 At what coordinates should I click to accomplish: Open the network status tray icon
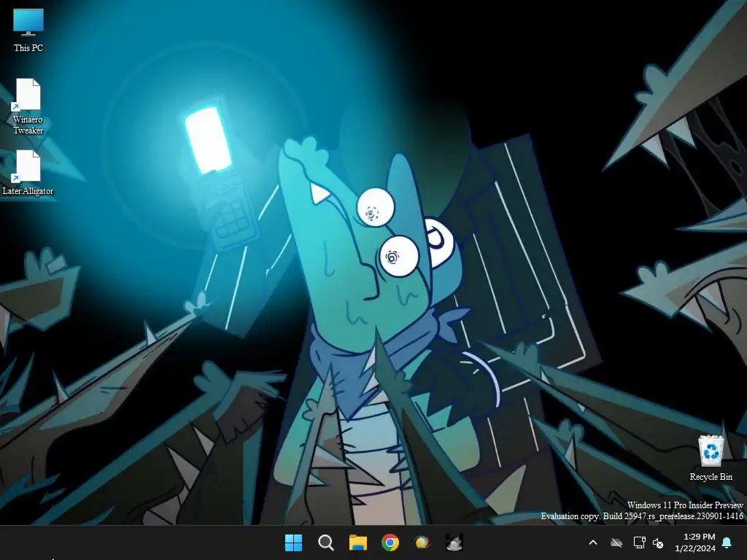pyautogui.click(x=639, y=542)
